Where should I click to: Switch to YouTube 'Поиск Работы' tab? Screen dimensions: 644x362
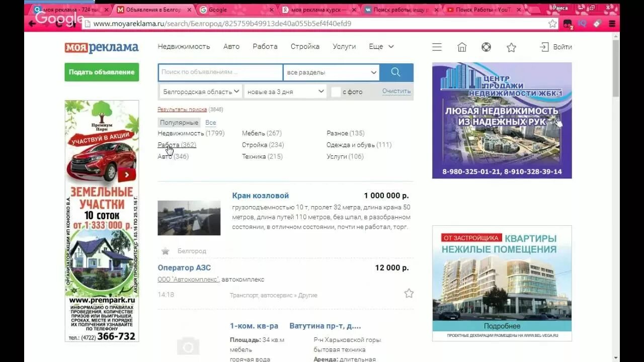pyautogui.click(x=483, y=10)
